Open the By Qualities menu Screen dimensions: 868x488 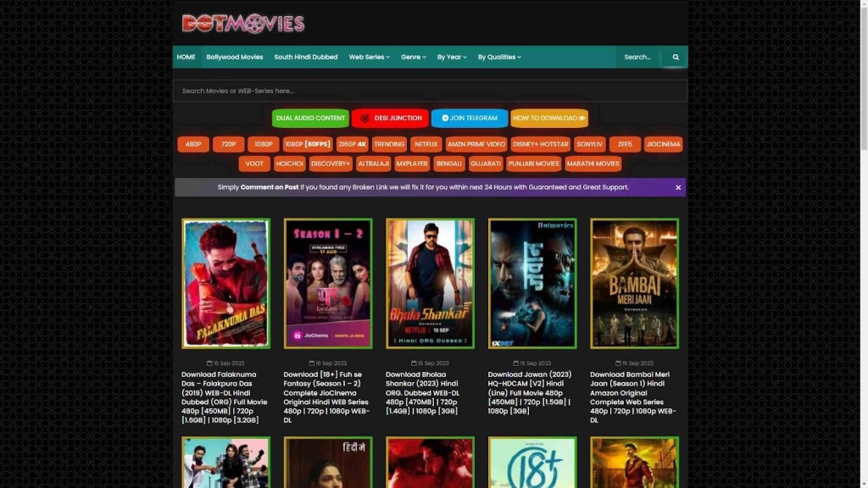pos(499,57)
